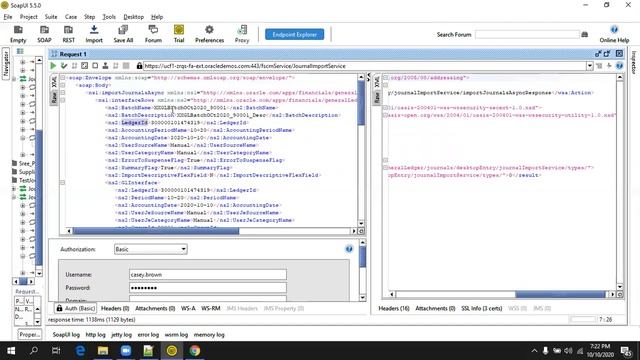
Task: Click the Save All toolbar icon
Action: (123, 34)
